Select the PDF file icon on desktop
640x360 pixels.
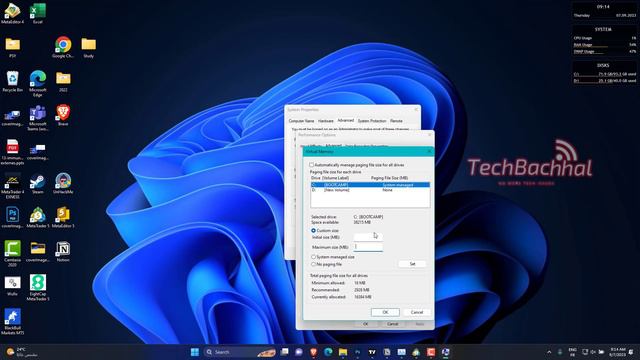(x=12, y=151)
